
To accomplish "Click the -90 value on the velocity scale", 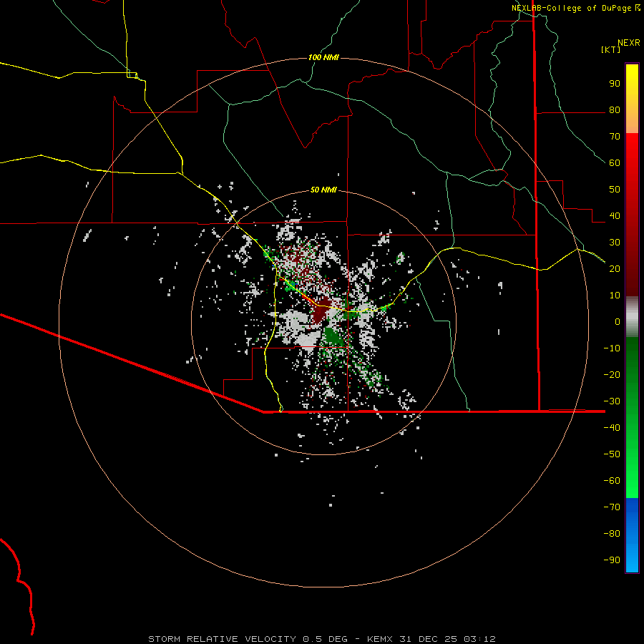I will pyautogui.click(x=612, y=560).
